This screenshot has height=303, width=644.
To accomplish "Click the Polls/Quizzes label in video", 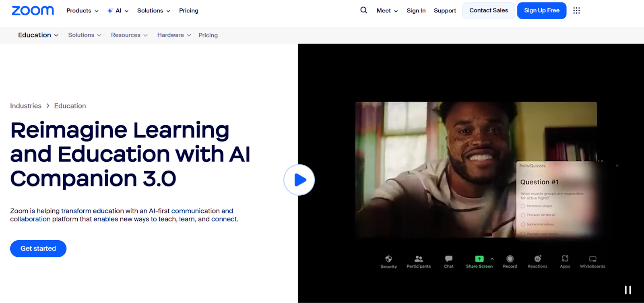I will (532, 166).
